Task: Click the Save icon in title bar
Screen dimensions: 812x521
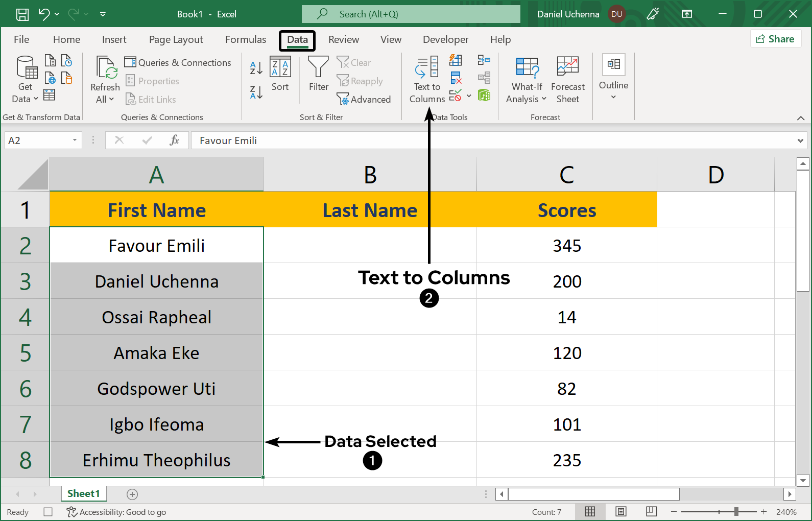Action: (x=22, y=14)
